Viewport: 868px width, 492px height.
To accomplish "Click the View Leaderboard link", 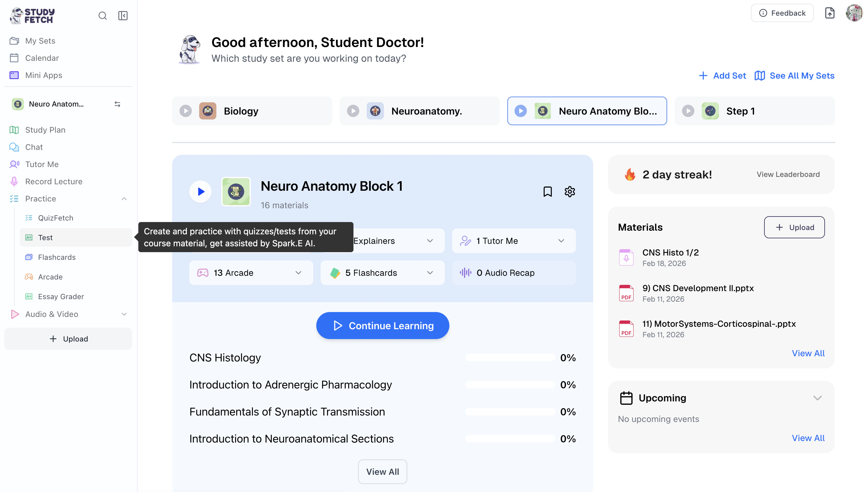I will 788,174.
